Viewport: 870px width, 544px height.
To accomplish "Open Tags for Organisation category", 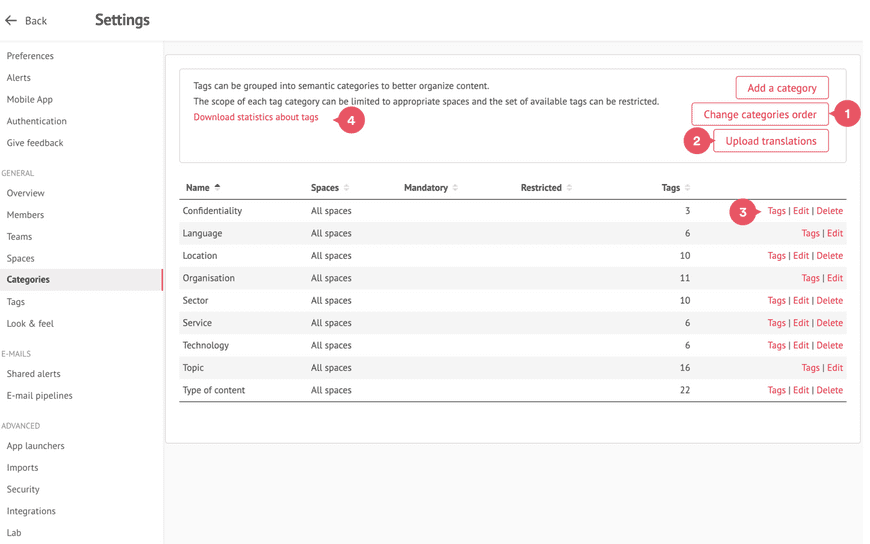I will (x=810, y=278).
